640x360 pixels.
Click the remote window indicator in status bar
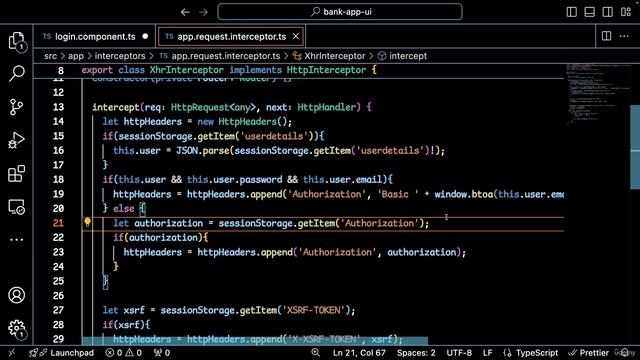(11, 353)
